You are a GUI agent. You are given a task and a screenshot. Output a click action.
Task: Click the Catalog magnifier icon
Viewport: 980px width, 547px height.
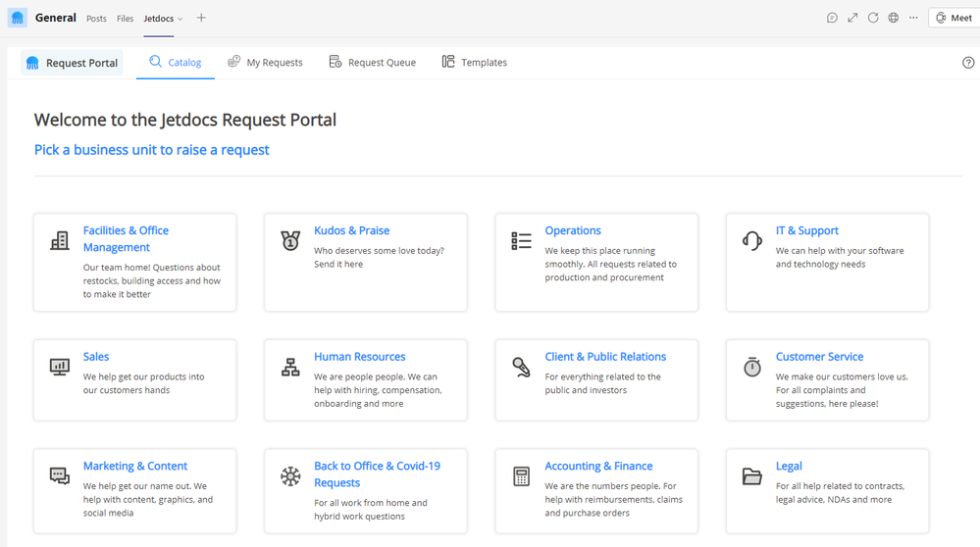[155, 61]
